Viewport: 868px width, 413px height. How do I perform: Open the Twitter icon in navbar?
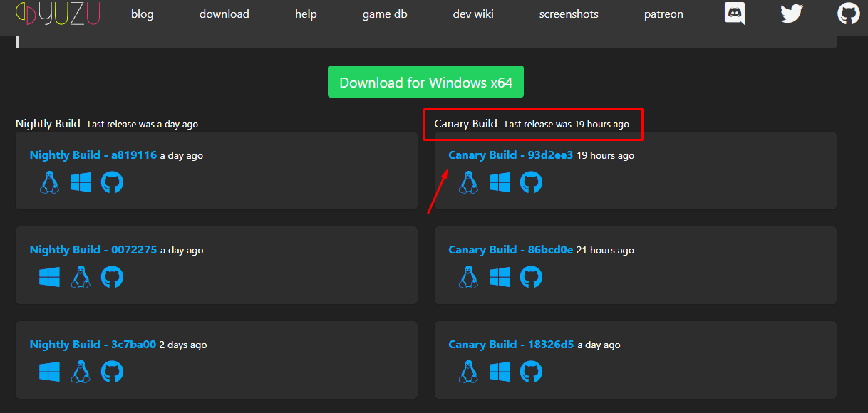pyautogui.click(x=791, y=14)
